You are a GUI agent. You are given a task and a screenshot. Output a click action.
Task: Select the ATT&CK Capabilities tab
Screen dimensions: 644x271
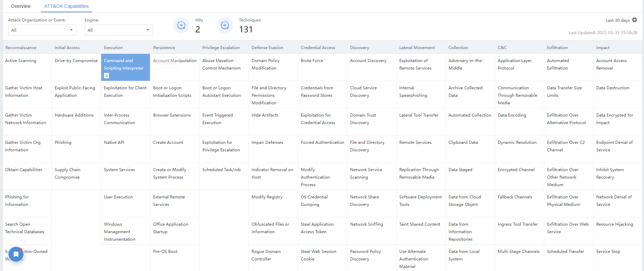pyautogui.click(x=66, y=6)
